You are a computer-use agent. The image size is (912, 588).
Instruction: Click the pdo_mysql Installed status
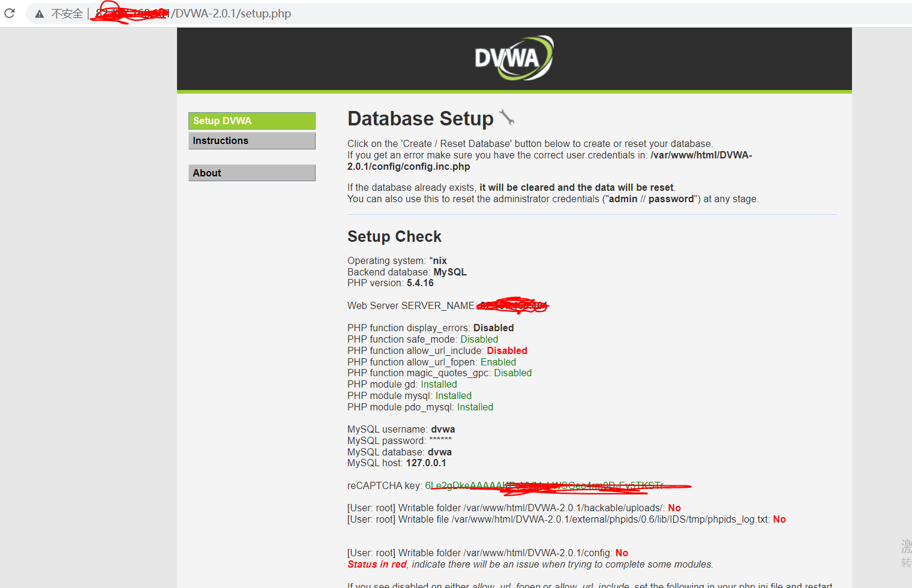[x=475, y=407]
